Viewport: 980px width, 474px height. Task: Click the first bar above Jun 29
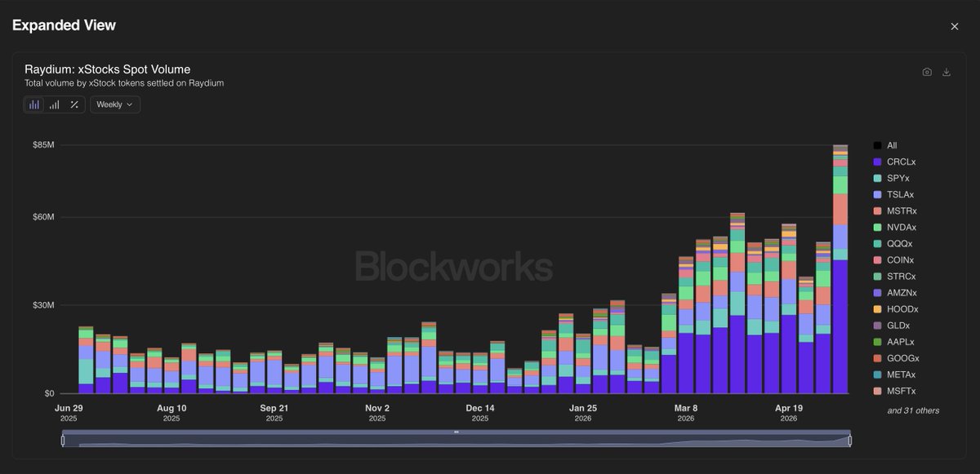point(86,360)
